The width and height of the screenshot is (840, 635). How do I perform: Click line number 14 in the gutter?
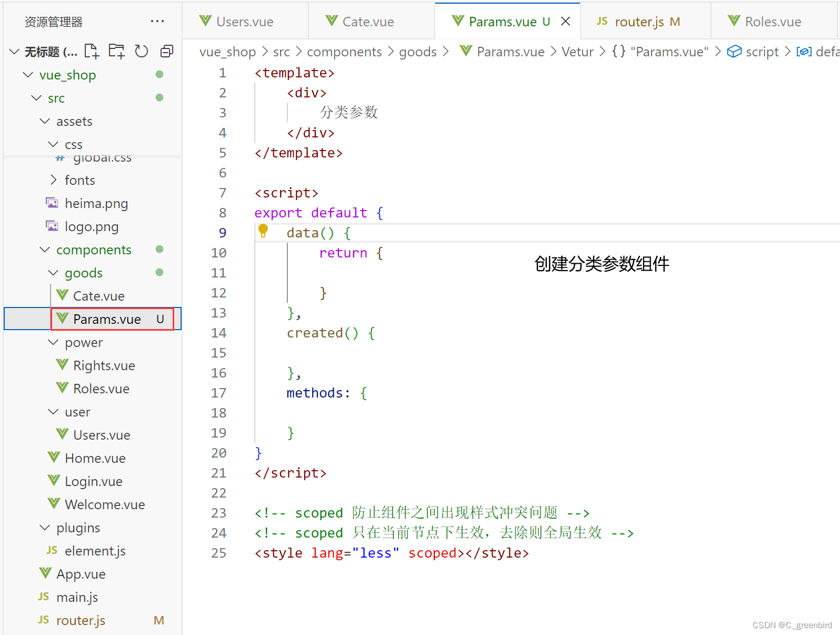click(218, 333)
